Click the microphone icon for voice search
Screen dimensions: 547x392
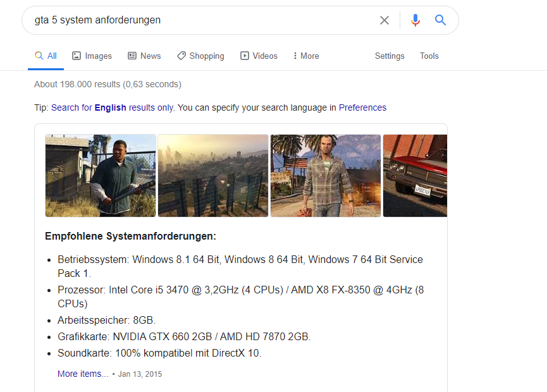(415, 20)
